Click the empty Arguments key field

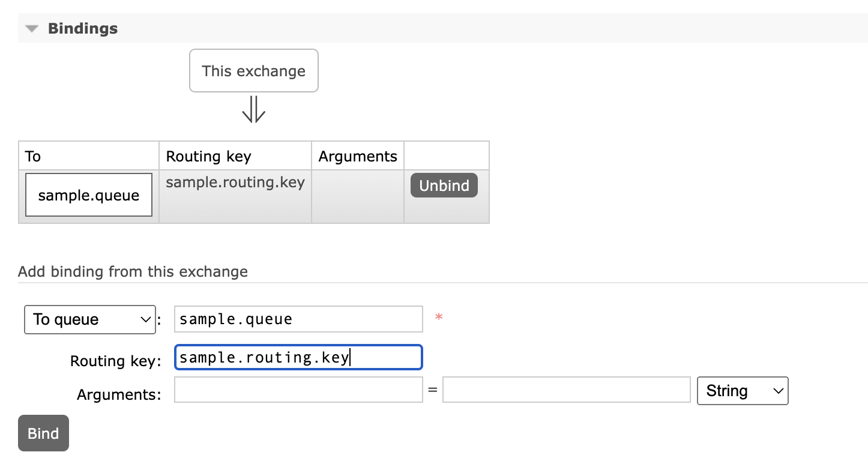[x=298, y=390]
